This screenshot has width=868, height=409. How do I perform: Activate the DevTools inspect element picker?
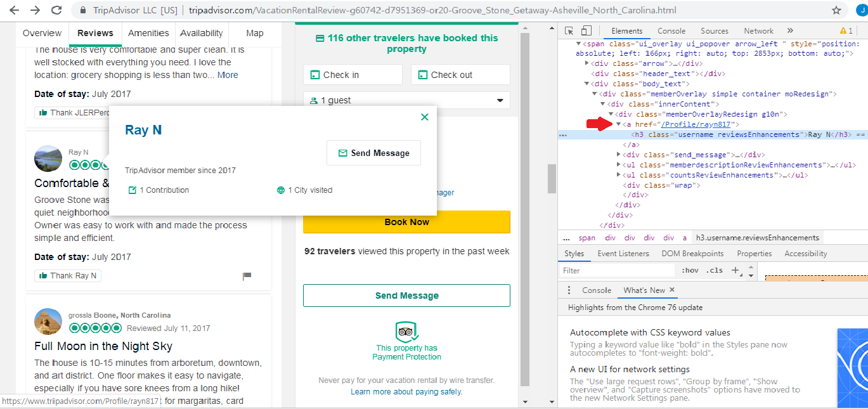[x=569, y=31]
